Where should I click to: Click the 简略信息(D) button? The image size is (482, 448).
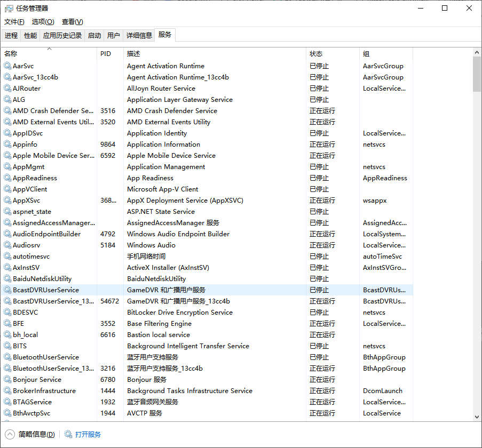point(36,434)
